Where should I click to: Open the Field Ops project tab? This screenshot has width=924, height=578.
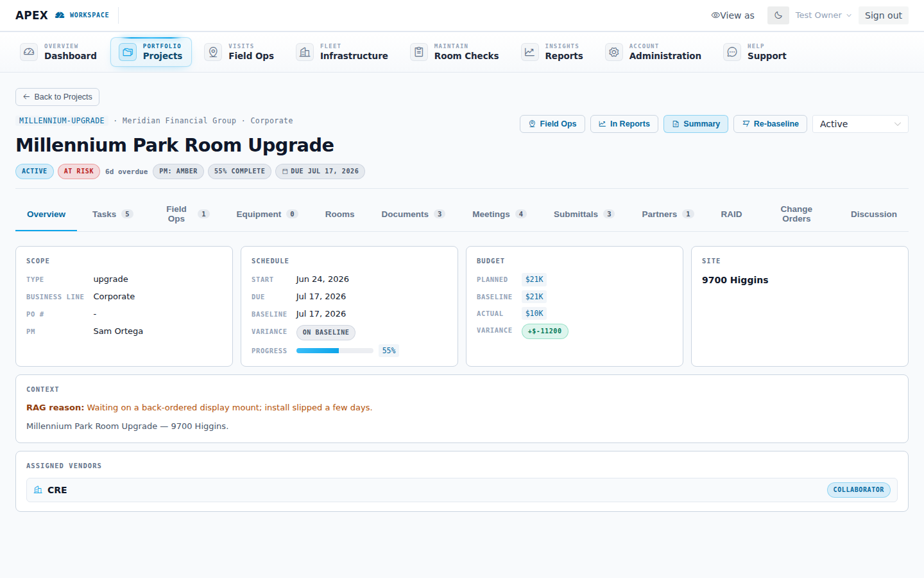[185, 215]
